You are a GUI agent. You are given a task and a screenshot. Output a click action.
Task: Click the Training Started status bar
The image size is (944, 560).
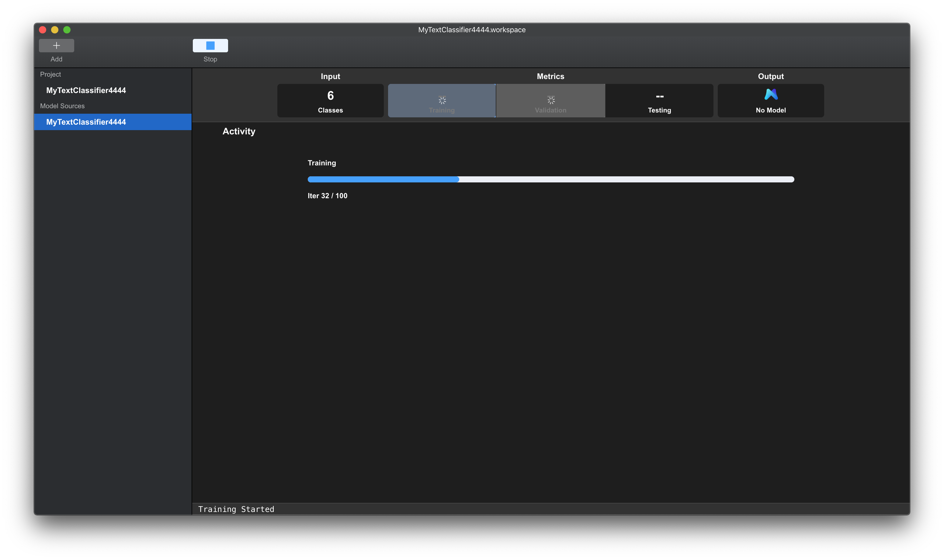[x=236, y=509]
